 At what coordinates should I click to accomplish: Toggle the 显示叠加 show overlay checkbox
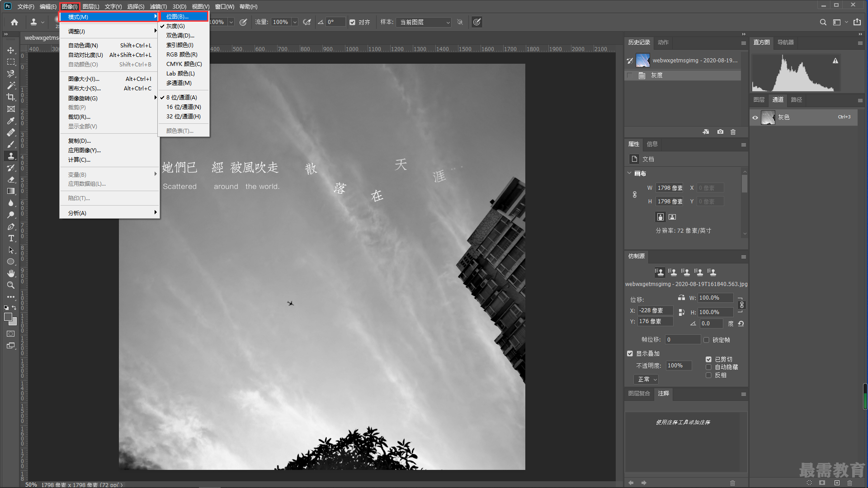pos(630,353)
